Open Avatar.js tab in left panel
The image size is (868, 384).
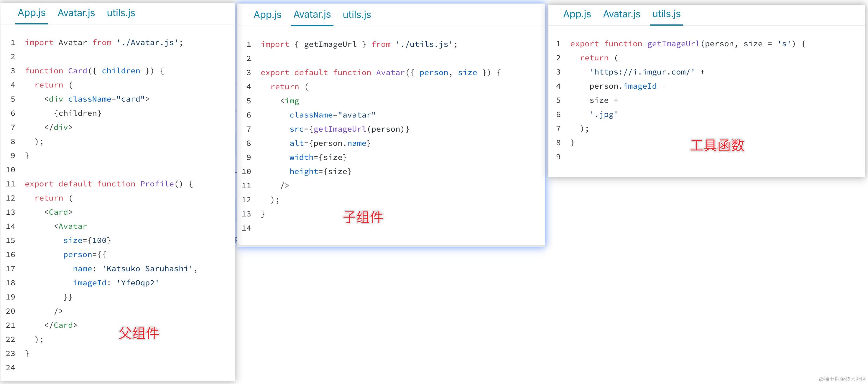pyautogui.click(x=76, y=13)
